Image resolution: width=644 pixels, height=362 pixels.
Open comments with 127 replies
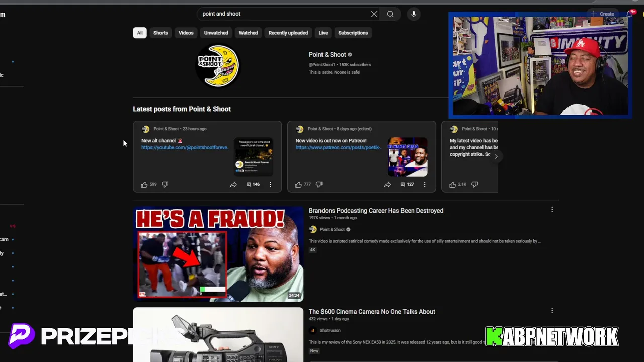pyautogui.click(x=407, y=185)
